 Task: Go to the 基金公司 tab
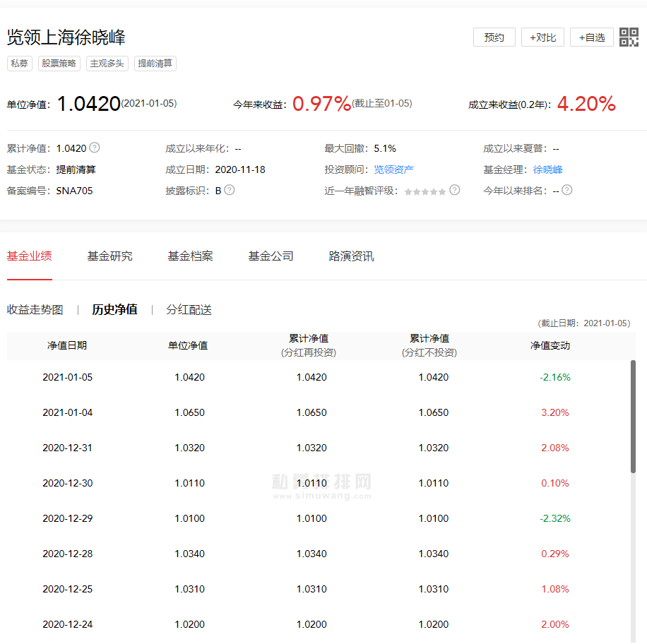click(x=271, y=256)
